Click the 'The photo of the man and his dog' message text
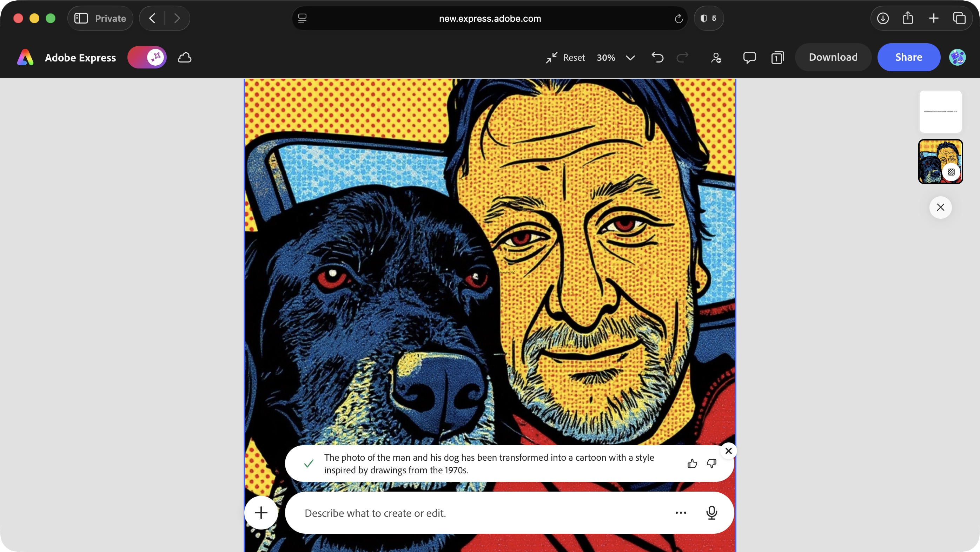Image resolution: width=980 pixels, height=552 pixels. (x=489, y=464)
